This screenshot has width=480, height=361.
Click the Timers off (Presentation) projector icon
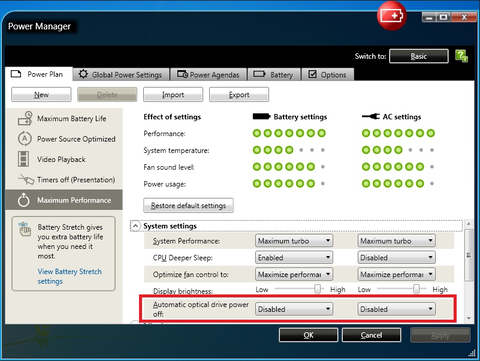click(x=26, y=179)
